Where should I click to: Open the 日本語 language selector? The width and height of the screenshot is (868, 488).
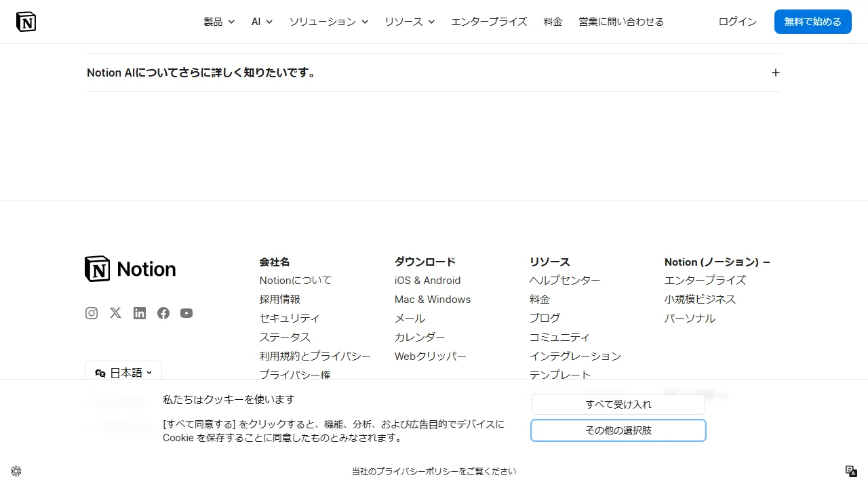(x=123, y=372)
